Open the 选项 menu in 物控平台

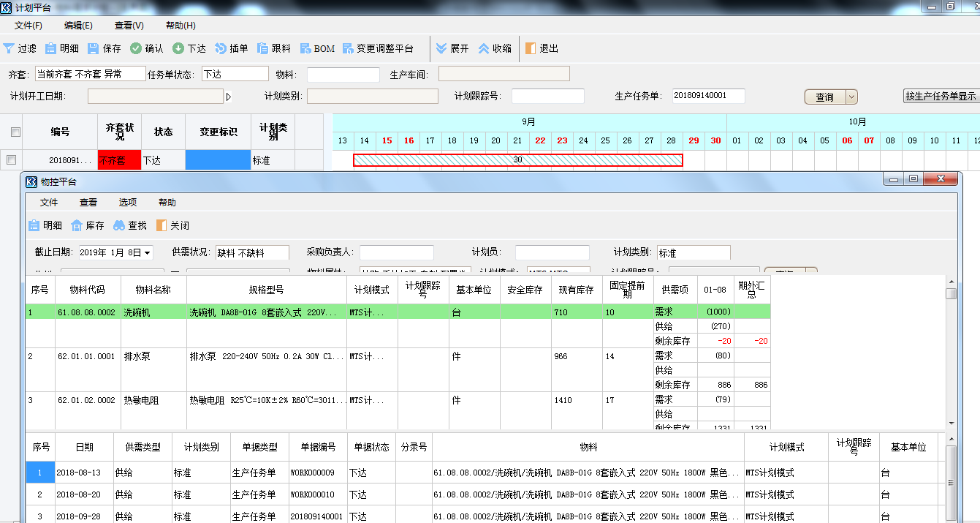click(x=128, y=203)
